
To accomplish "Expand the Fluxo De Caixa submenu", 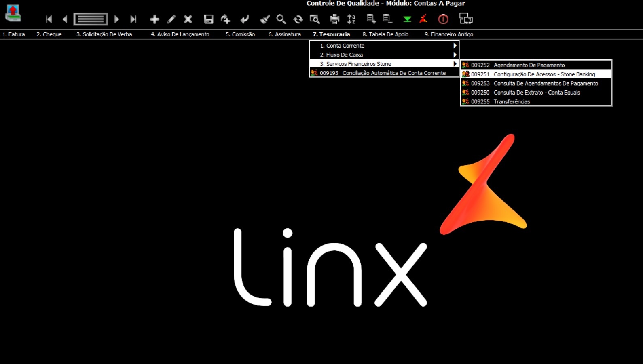I will 384,55.
